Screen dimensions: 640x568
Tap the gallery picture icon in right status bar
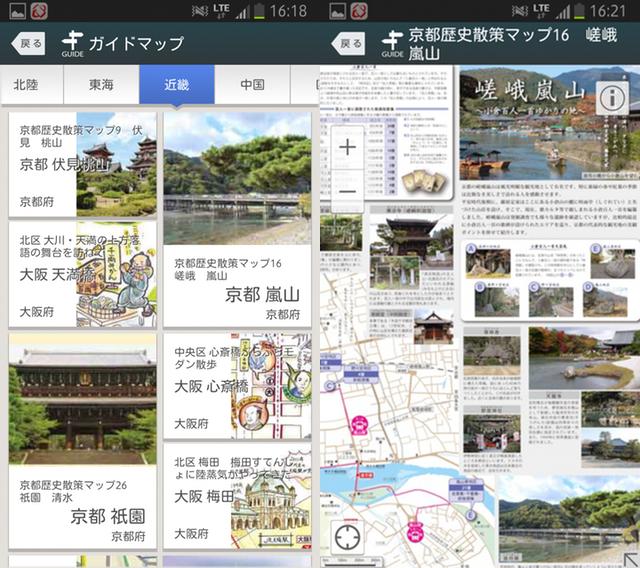point(338,11)
